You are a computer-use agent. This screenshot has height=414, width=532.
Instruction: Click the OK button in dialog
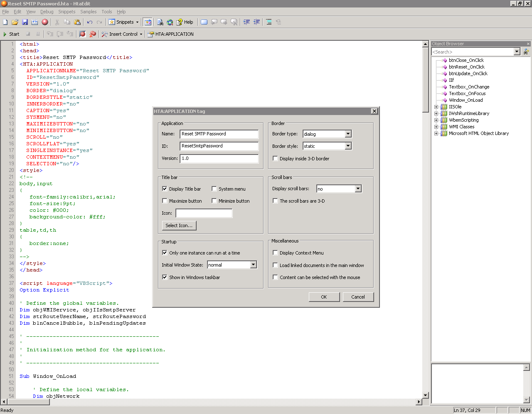324,297
